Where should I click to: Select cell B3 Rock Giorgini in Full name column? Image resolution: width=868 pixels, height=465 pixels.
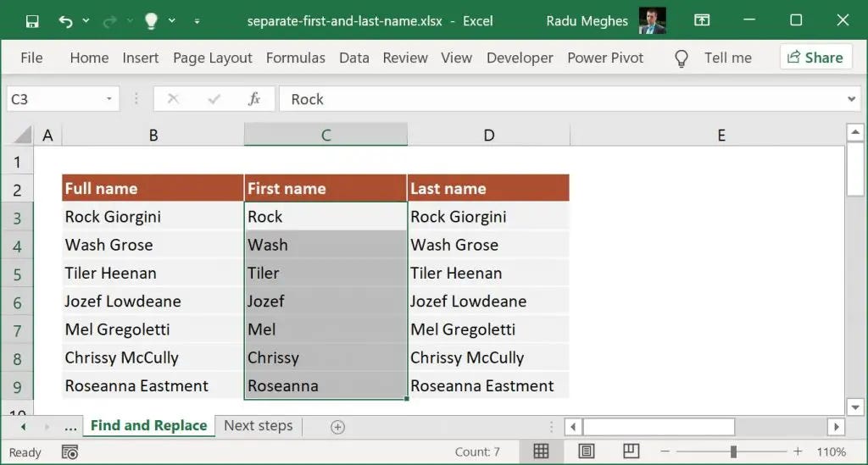coord(153,217)
